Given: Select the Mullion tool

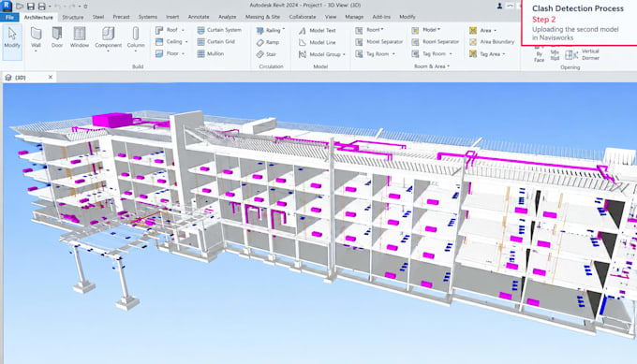Looking at the screenshot, I should [x=211, y=53].
